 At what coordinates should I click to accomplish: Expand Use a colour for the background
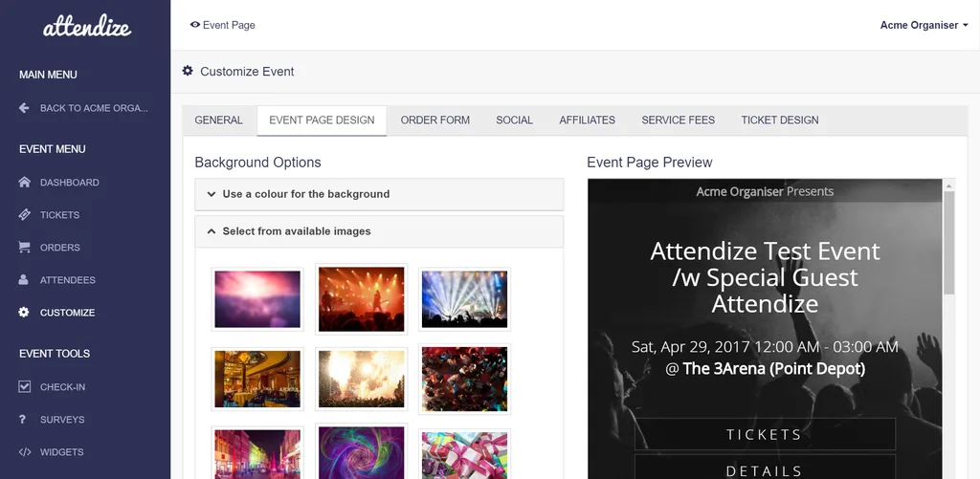click(379, 194)
